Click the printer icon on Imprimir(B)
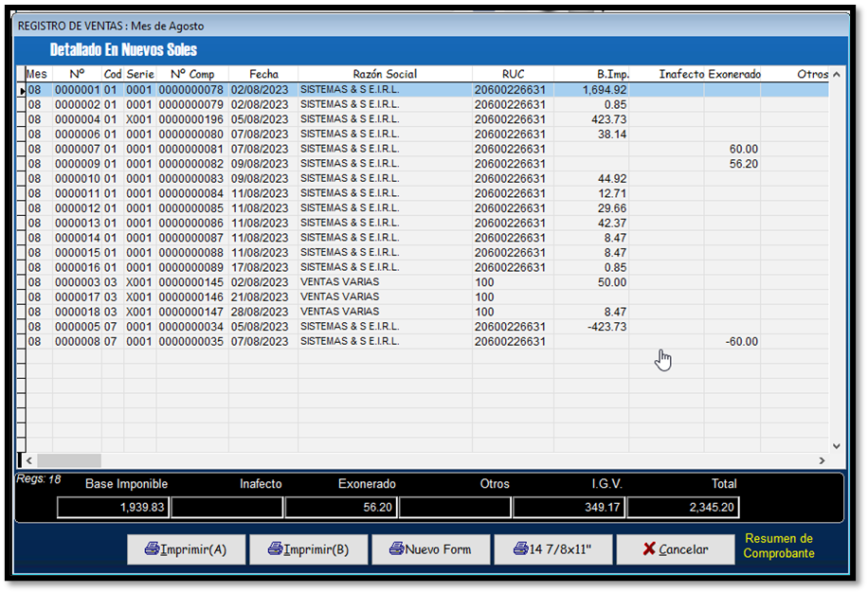 (x=275, y=549)
